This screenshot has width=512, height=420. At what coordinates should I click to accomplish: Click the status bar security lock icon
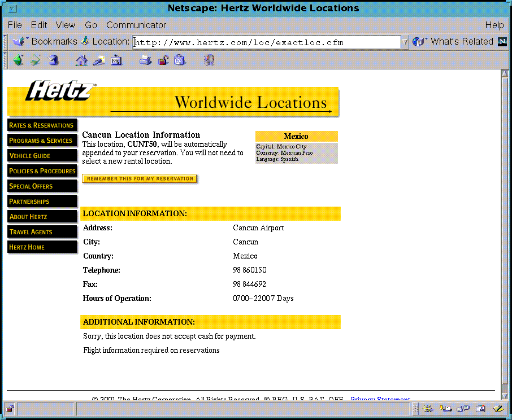(x=10, y=408)
